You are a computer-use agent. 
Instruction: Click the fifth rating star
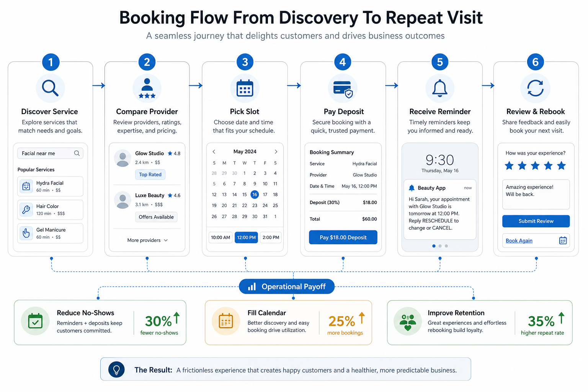(x=561, y=165)
